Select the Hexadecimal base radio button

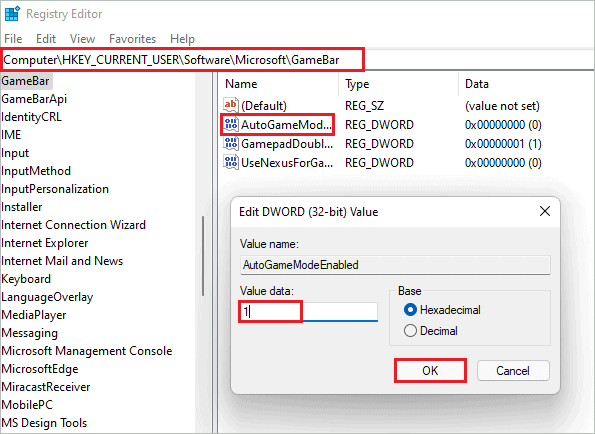pyautogui.click(x=410, y=310)
